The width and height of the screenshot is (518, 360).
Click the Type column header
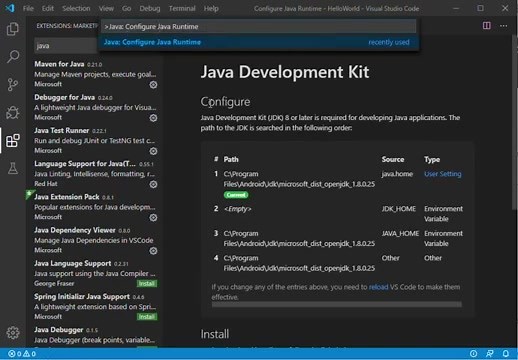click(x=432, y=159)
